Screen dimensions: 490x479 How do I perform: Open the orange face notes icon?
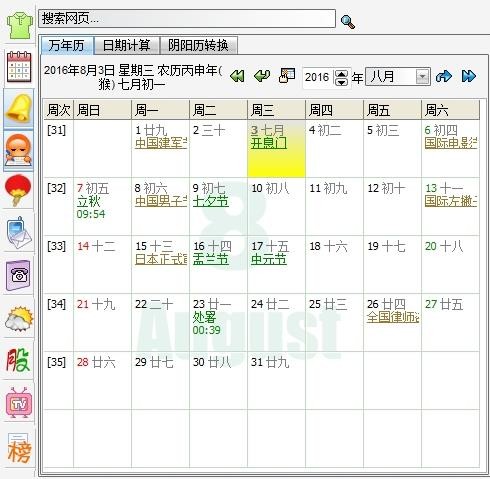point(18,150)
